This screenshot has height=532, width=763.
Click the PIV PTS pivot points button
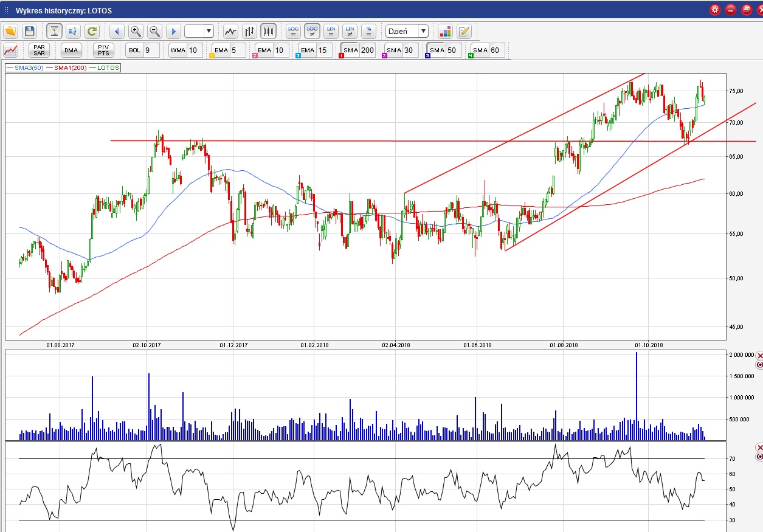coord(103,50)
